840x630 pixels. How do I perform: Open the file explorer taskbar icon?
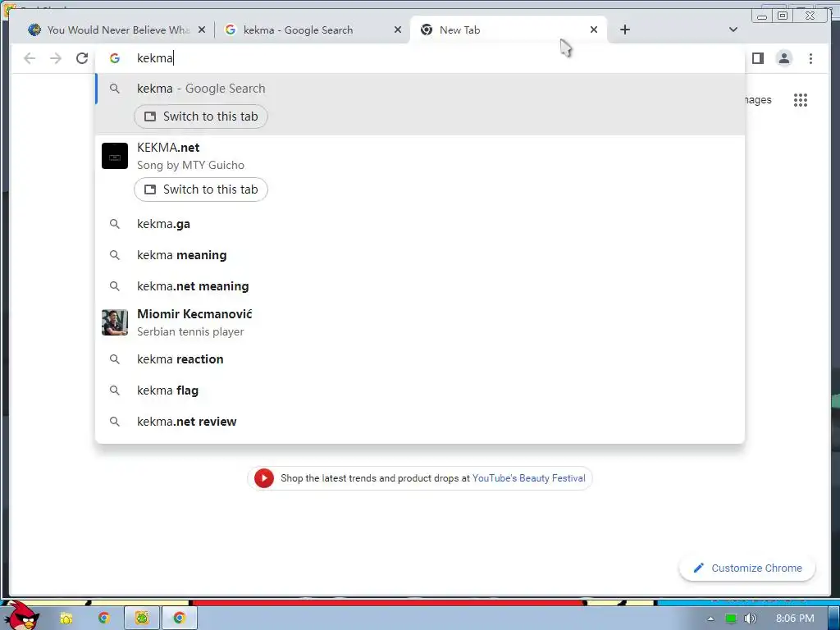66,619
